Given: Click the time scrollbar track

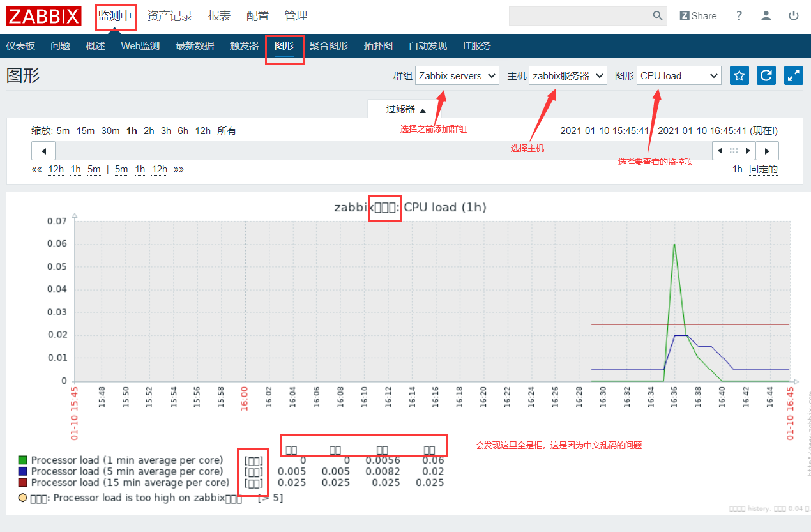Looking at the screenshot, I should 383,151.
